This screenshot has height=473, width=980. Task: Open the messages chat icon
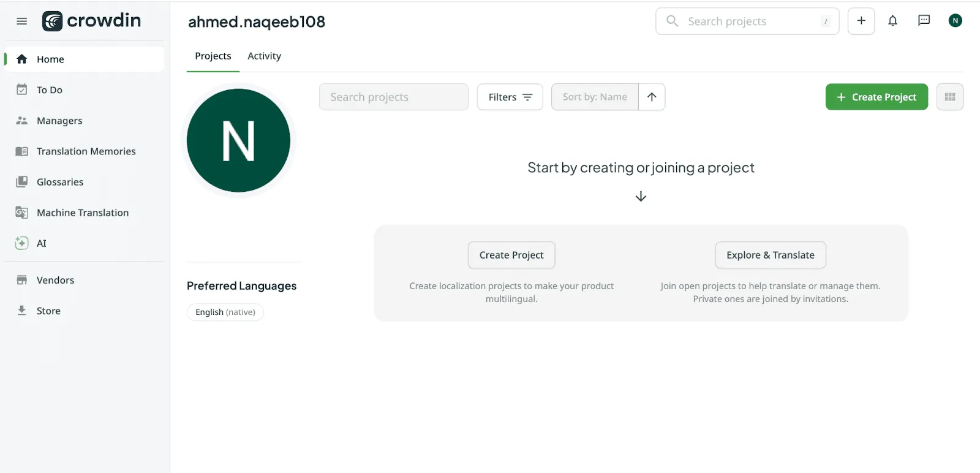coord(923,20)
